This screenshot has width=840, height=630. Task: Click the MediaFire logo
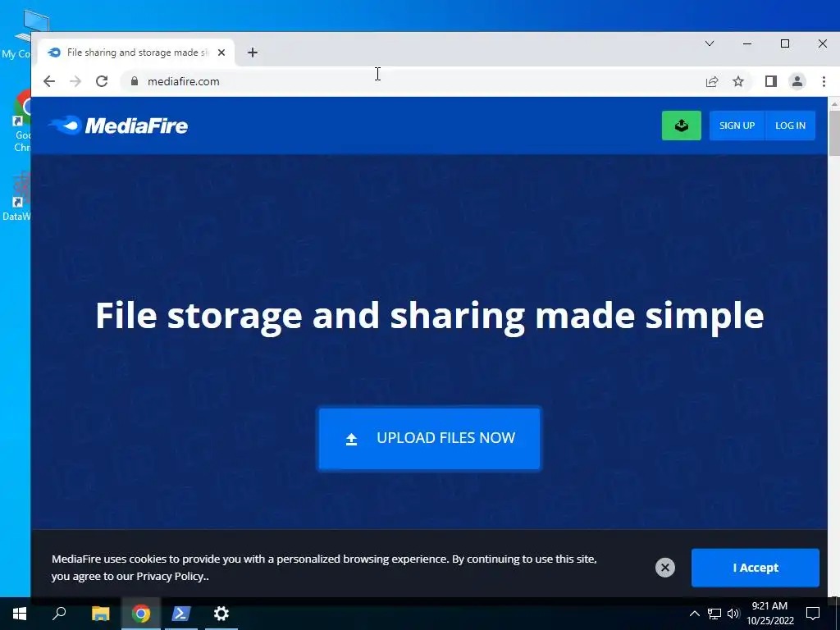pos(118,126)
